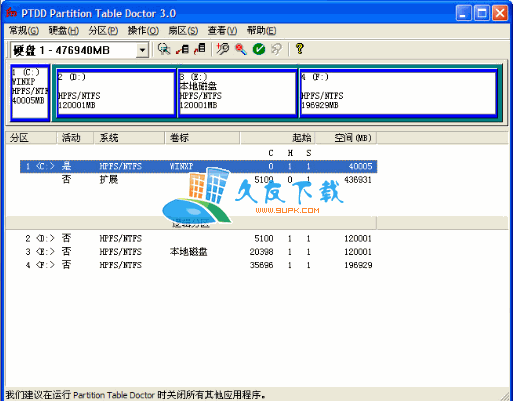
Task: Select the E: 本地磁盘 partition block
Action: [237, 93]
